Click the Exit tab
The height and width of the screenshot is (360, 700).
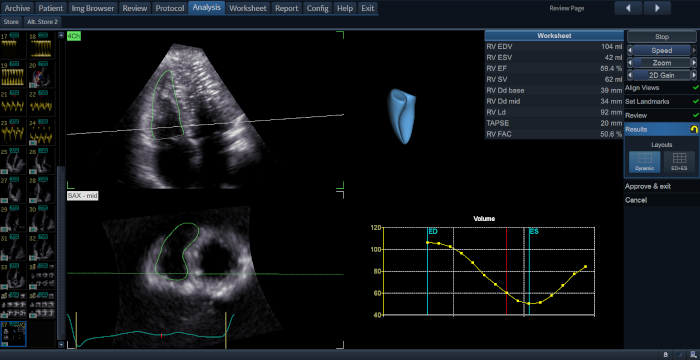(x=367, y=8)
